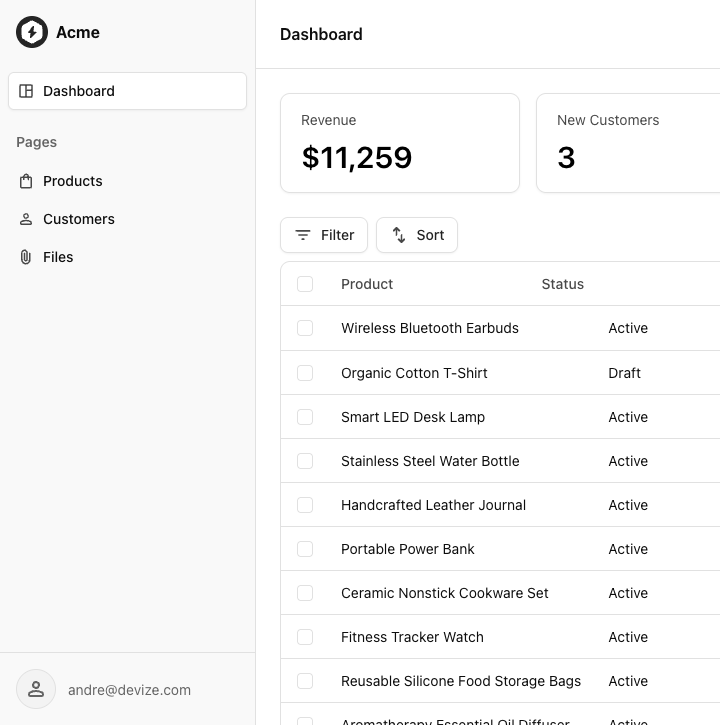720x725 pixels.
Task: Click the filter lines icon
Action: point(303,235)
